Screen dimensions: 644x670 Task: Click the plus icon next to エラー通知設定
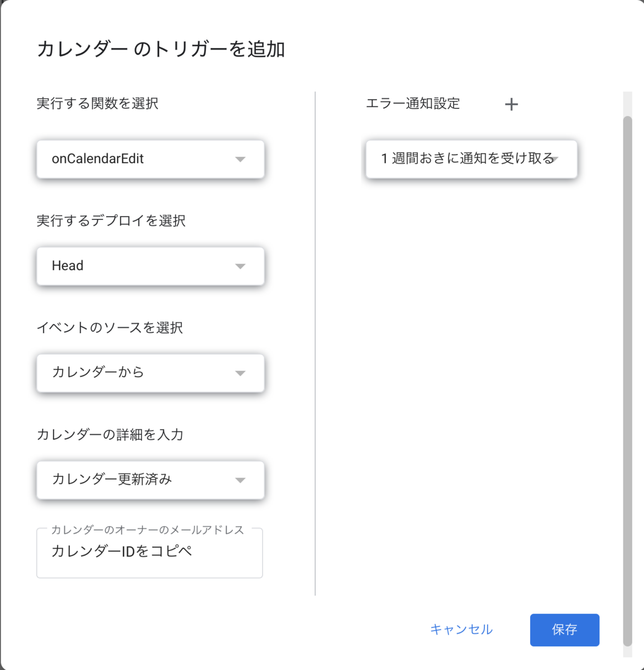point(511,104)
